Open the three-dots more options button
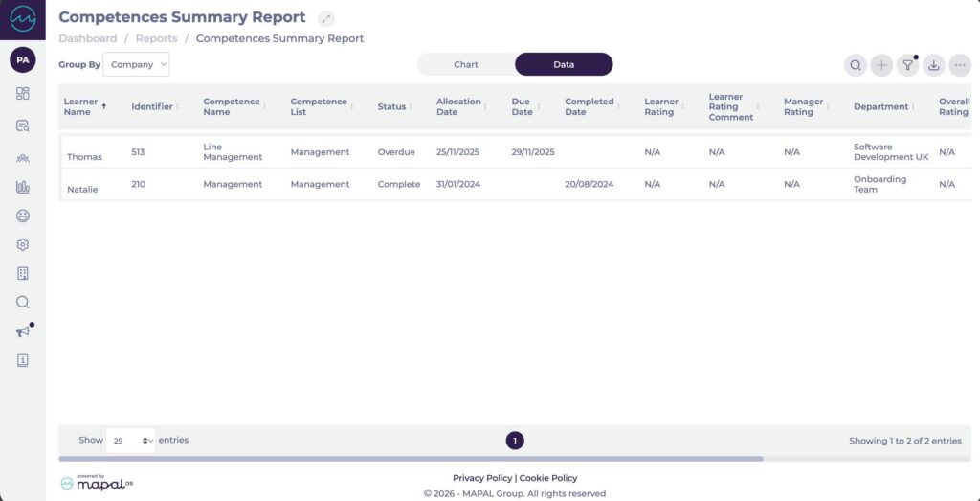980x501 pixels. [x=960, y=65]
